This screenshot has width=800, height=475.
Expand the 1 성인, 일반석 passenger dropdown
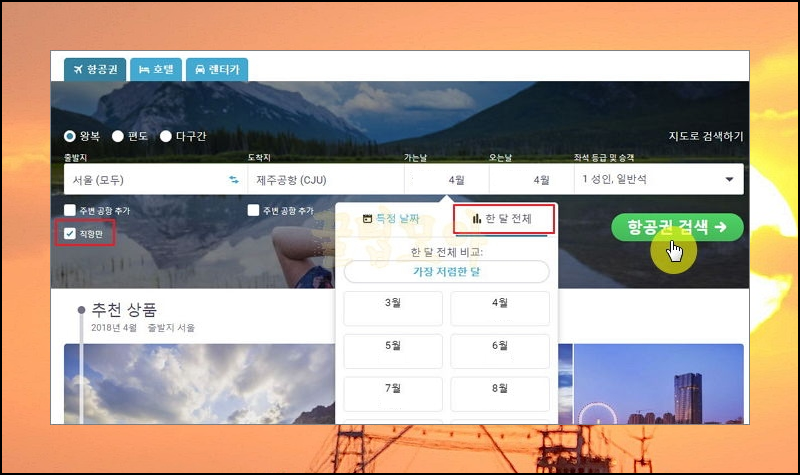pos(659,180)
